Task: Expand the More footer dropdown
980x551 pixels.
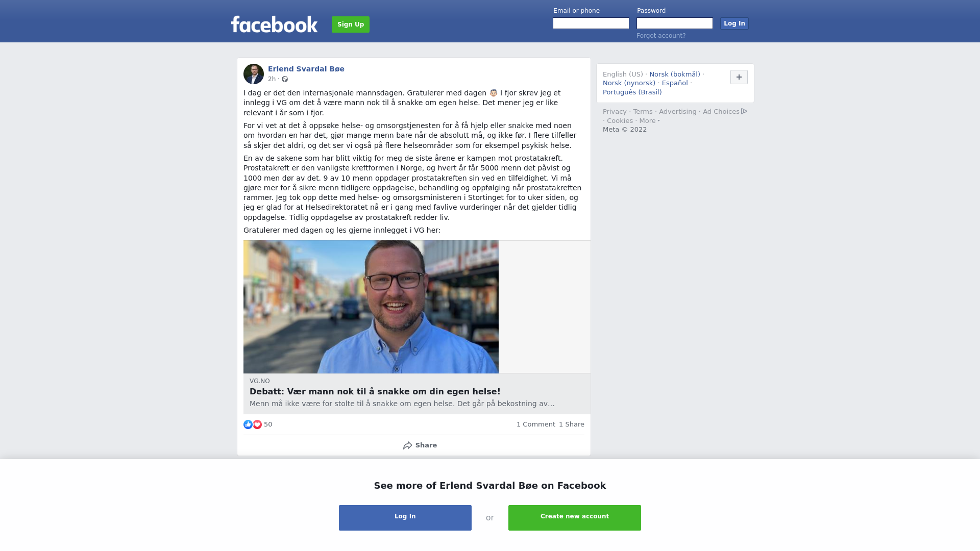Action: click(649, 121)
